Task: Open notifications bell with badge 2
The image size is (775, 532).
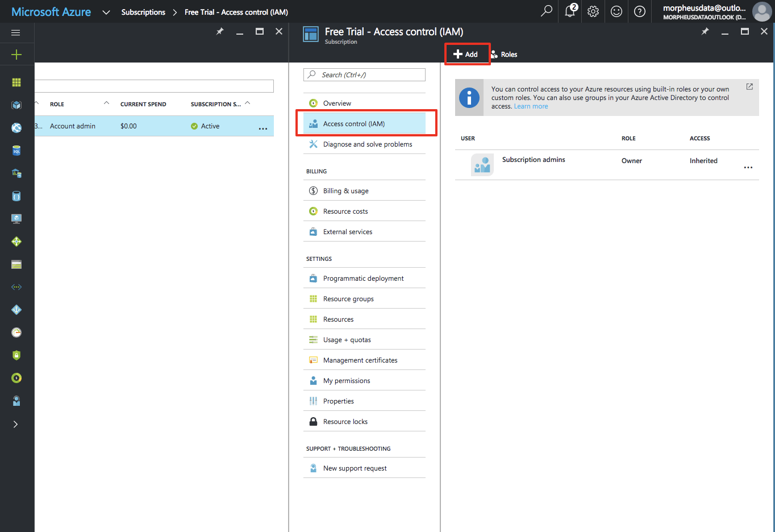Action: pyautogui.click(x=570, y=11)
